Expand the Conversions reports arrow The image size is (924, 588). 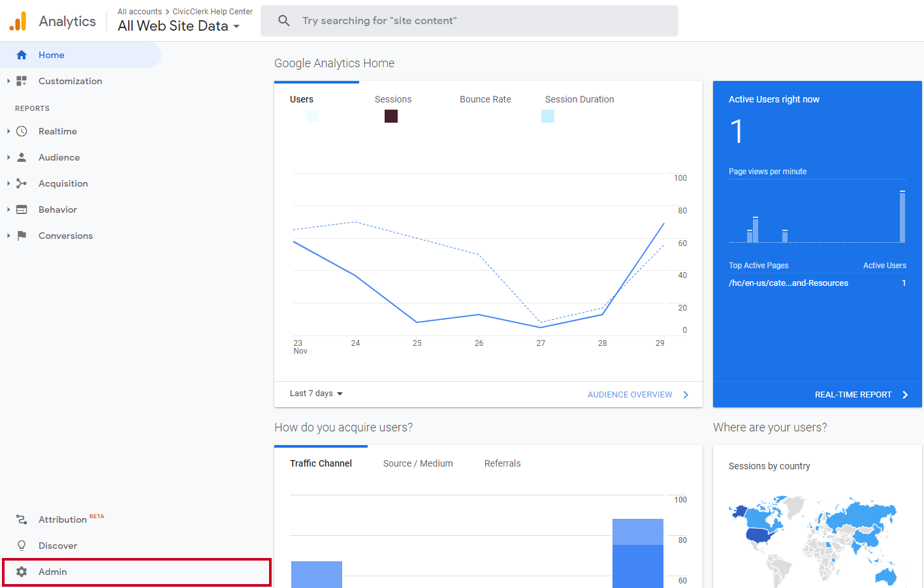(x=8, y=236)
